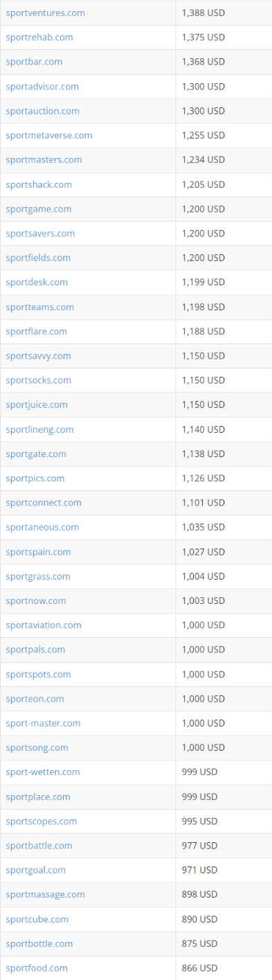Open sportscopes.com domain link

[42, 821]
